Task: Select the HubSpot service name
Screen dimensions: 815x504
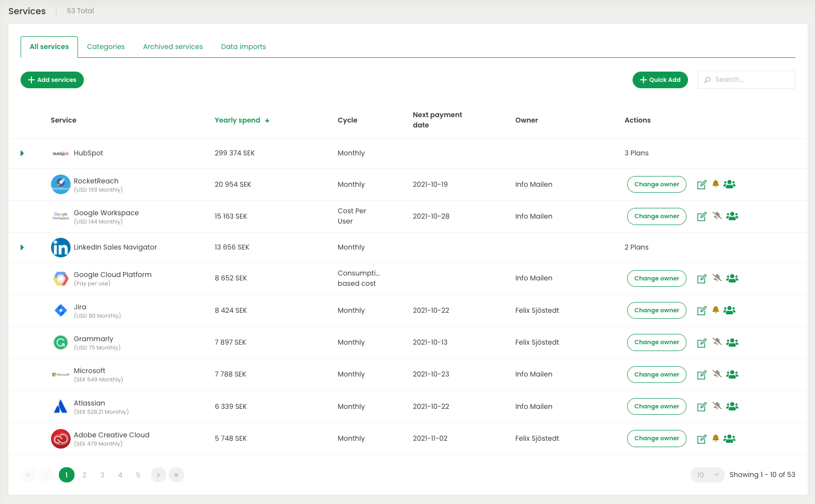Action: click(x=88, y=153)
